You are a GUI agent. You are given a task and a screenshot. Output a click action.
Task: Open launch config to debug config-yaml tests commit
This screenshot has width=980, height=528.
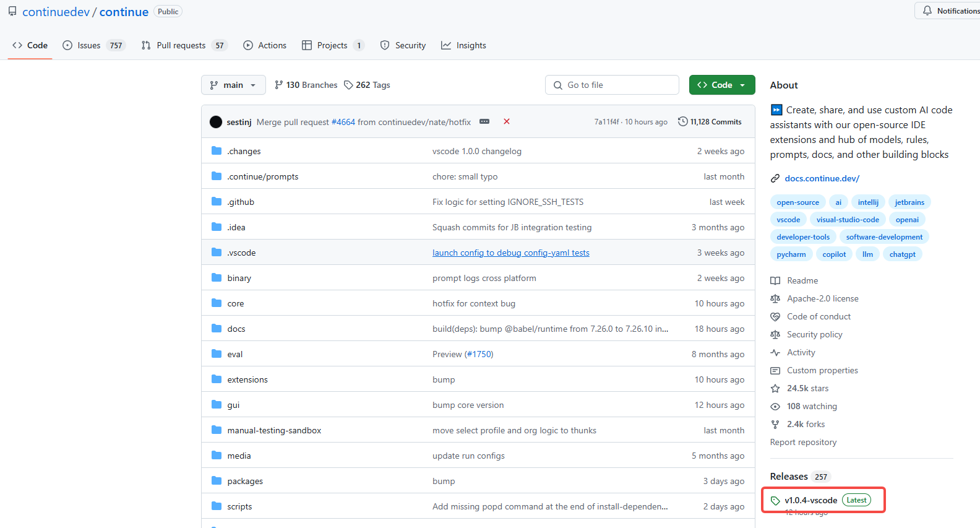(511, 253)
